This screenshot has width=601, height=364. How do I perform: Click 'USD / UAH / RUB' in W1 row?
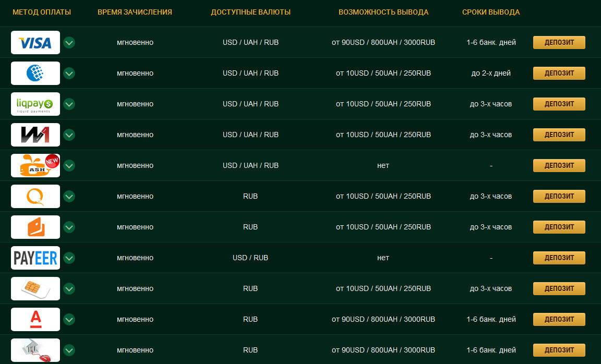tap(250, 135)
